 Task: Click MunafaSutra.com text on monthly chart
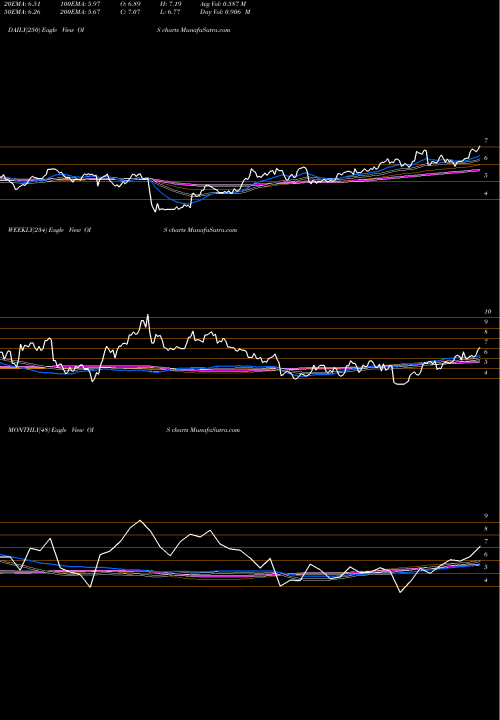coord(215,430)
